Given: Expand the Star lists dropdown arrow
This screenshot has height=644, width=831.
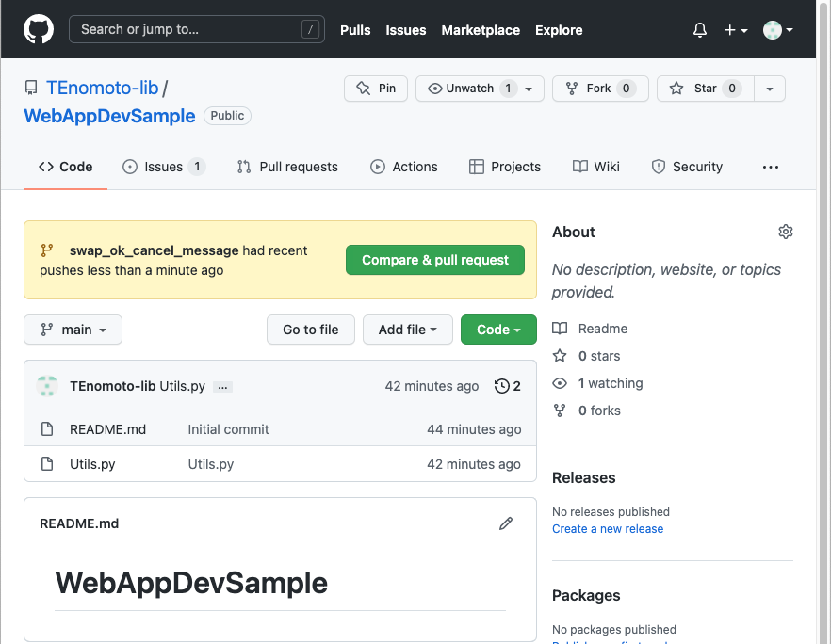Looking at the screenshot, I should [x=770, y=89].
